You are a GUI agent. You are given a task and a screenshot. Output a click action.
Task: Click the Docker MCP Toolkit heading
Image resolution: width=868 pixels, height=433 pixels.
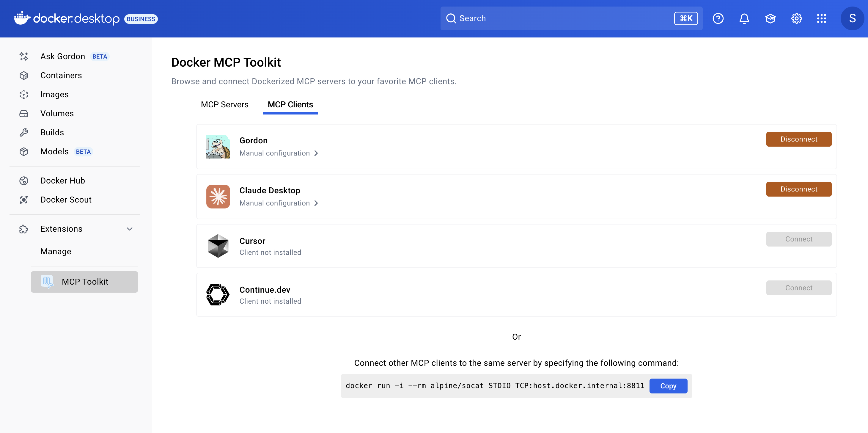click(226, 62)
